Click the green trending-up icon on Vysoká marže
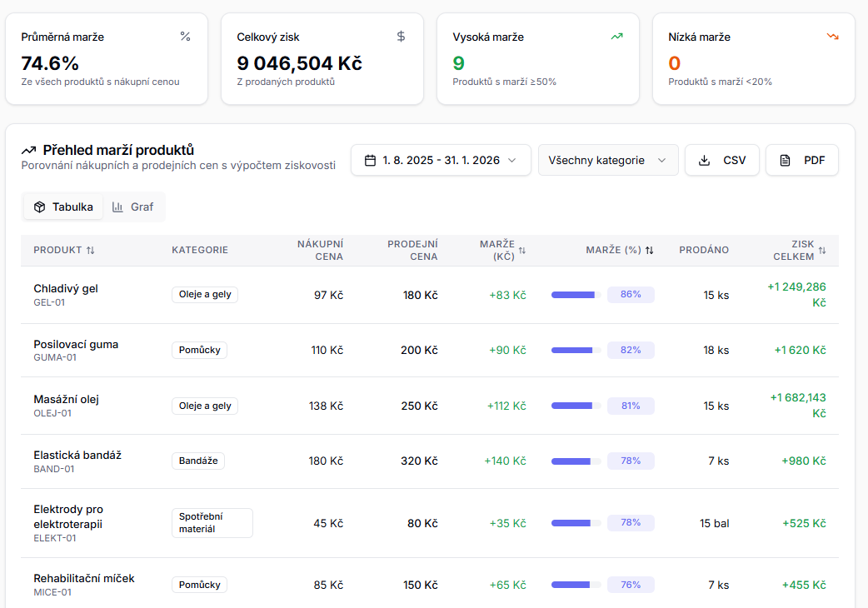The height and width of the screenshot is (608, 868). [x=616, y=37]
